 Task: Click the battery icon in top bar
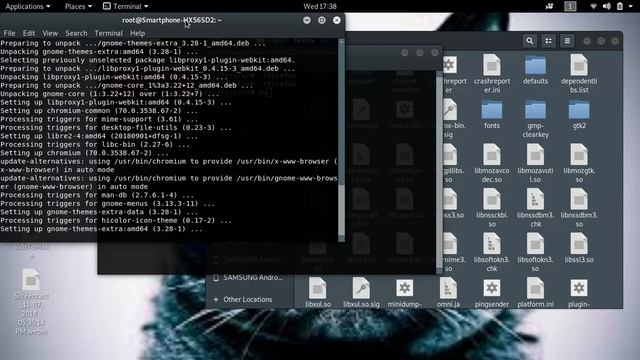[620, 6]
